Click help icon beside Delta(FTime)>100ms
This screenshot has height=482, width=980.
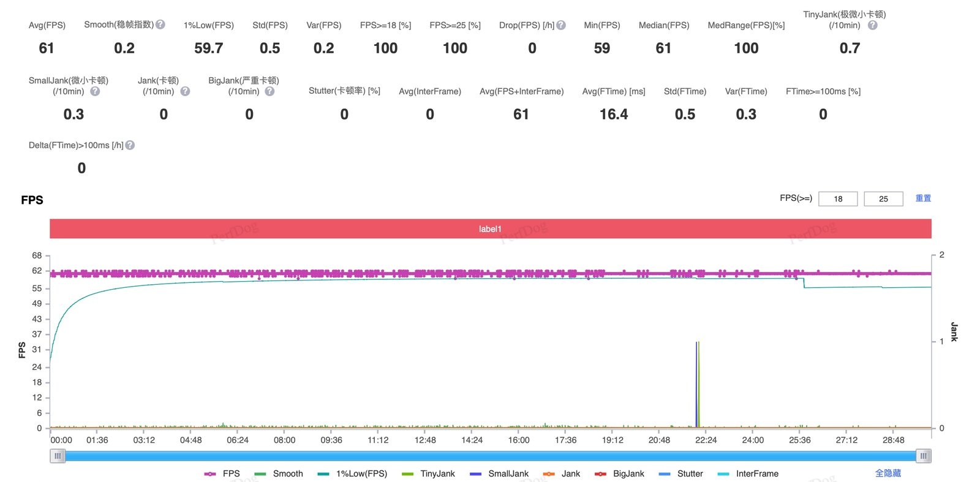(x=130, y=145)
